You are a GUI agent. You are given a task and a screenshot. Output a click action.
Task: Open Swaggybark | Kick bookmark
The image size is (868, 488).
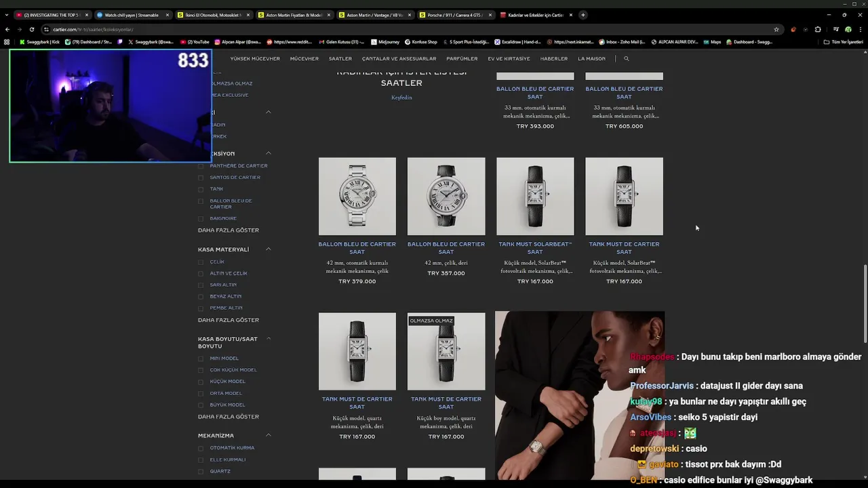coord(39,42)
